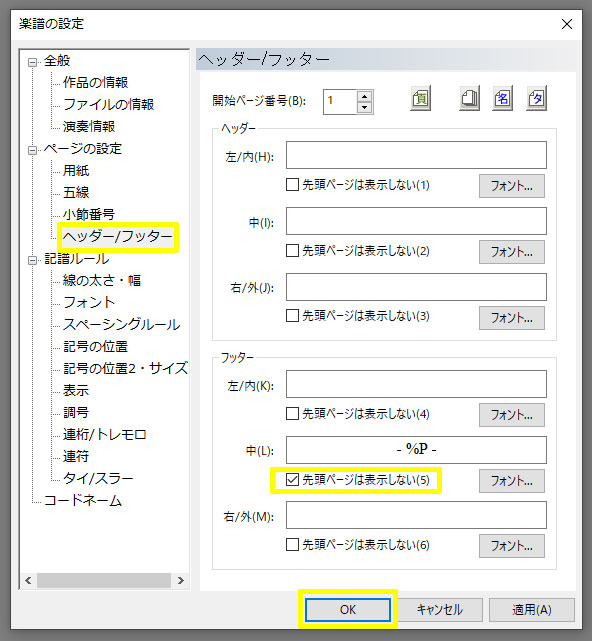Click the page number insert icon (頁)
The width and height of the screenshot is (592, 641).
point(420,99)
